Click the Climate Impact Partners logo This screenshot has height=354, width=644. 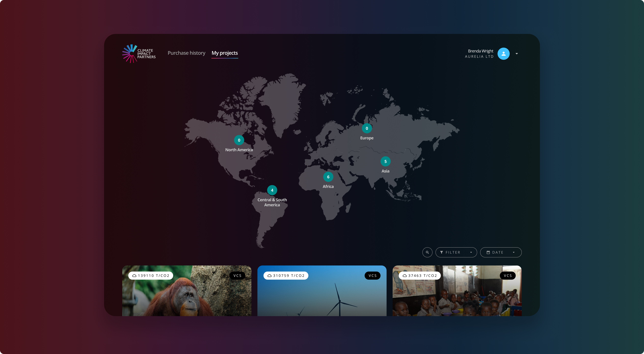[x=139, y=54]
